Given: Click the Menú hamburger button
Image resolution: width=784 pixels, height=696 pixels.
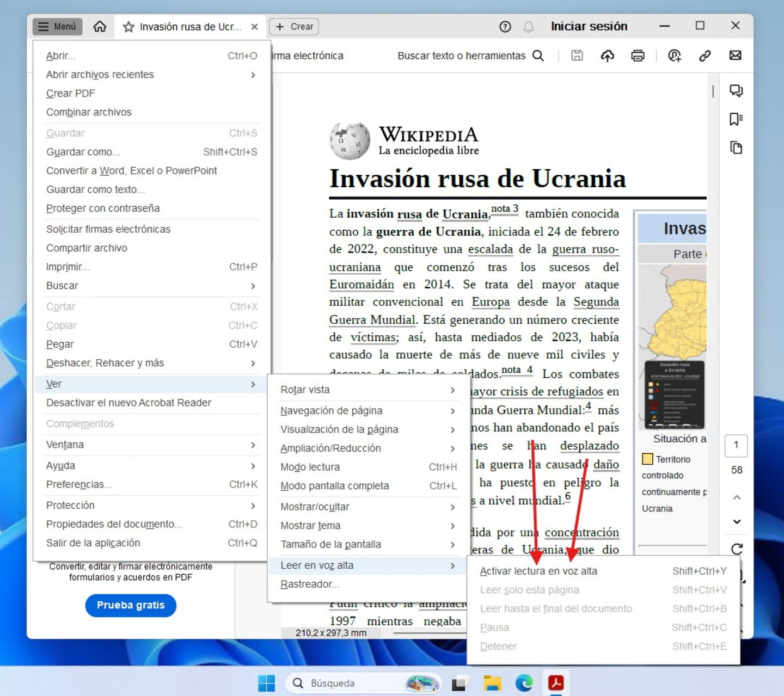Looking at the screenshot, I should (x=57, y=27).
